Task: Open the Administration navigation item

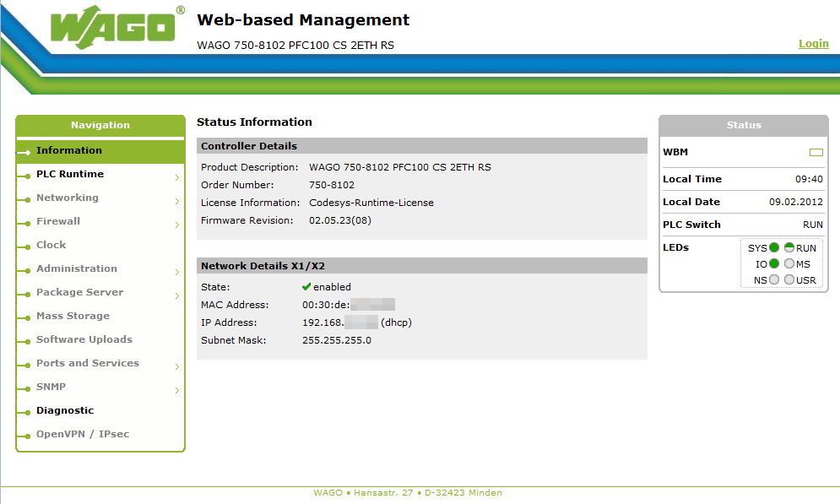Action: pyautogui.click(x=77, y=268)
